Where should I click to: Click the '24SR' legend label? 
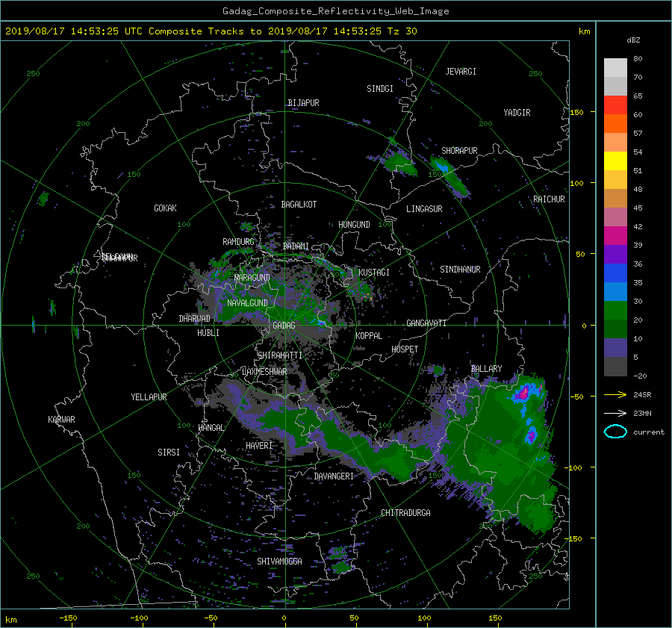642,394
